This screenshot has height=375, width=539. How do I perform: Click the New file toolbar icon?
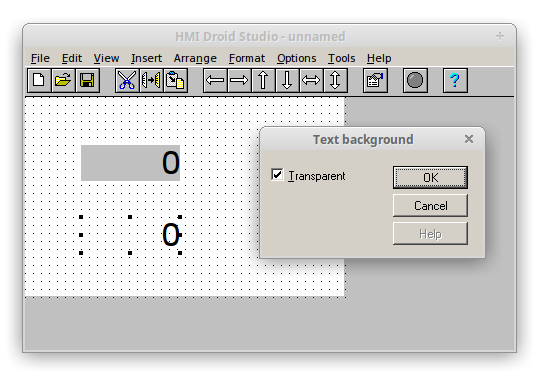point(39,81)
